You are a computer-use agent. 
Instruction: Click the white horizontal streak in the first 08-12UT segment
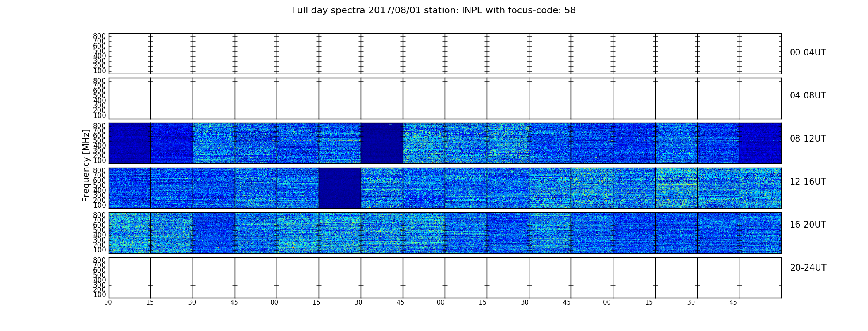(131, 156)
